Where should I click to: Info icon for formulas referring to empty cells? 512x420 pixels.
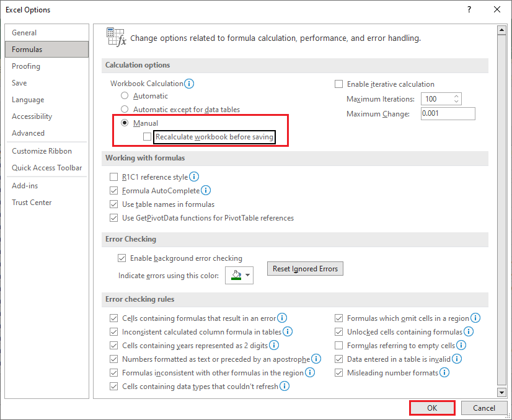click(x=461, y=345)
